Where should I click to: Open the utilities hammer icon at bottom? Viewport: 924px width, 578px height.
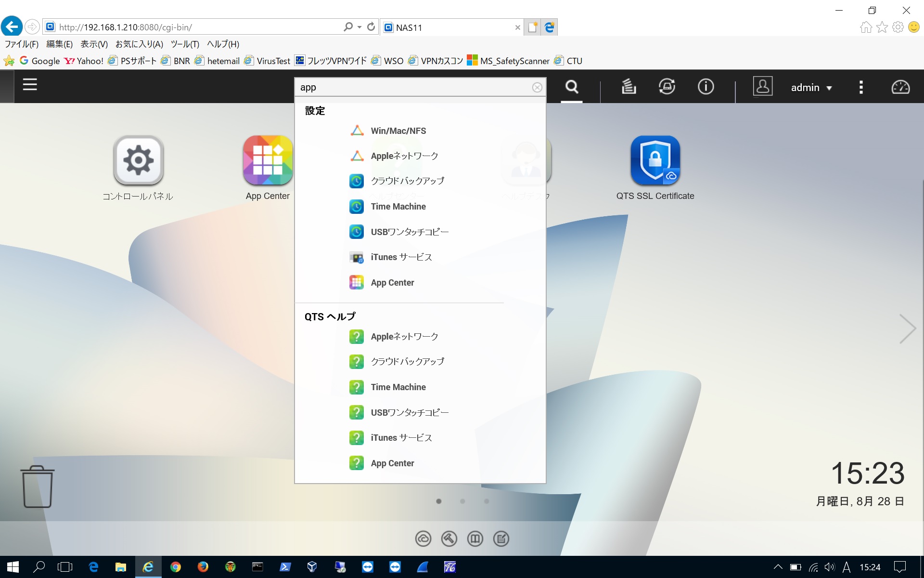[449, 539]
